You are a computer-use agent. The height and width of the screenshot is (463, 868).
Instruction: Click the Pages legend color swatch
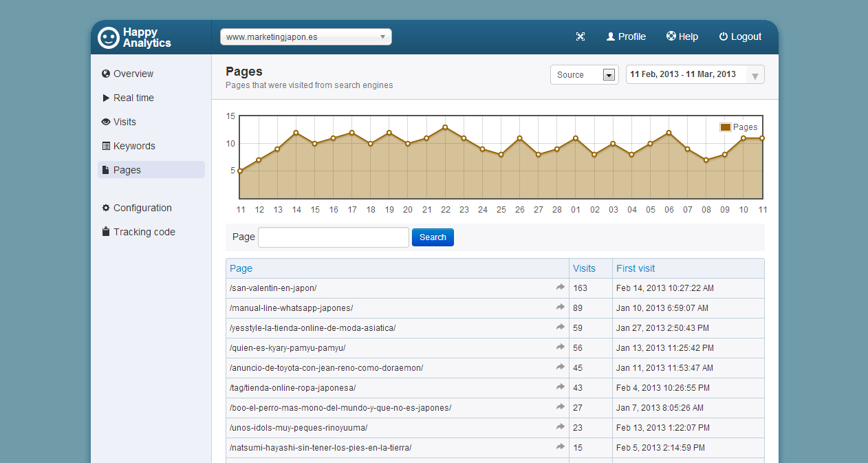pos(725,127)
